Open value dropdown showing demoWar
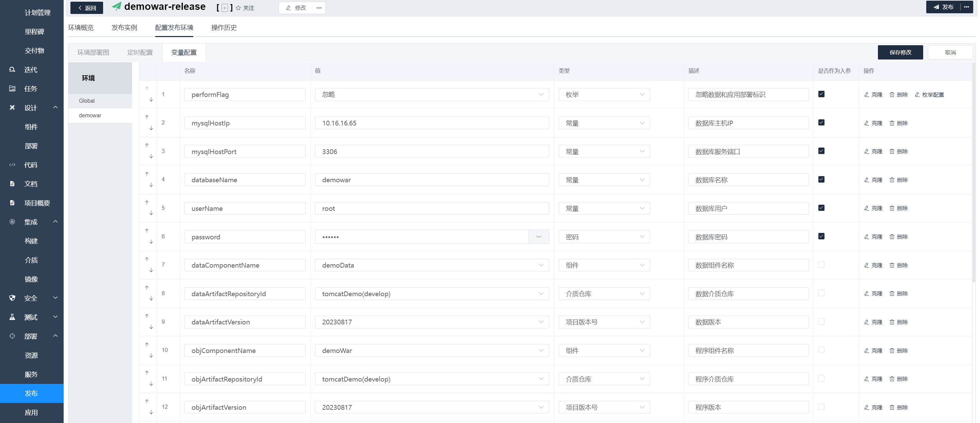The width and height of the screenshot is (980, 423). 431,351
